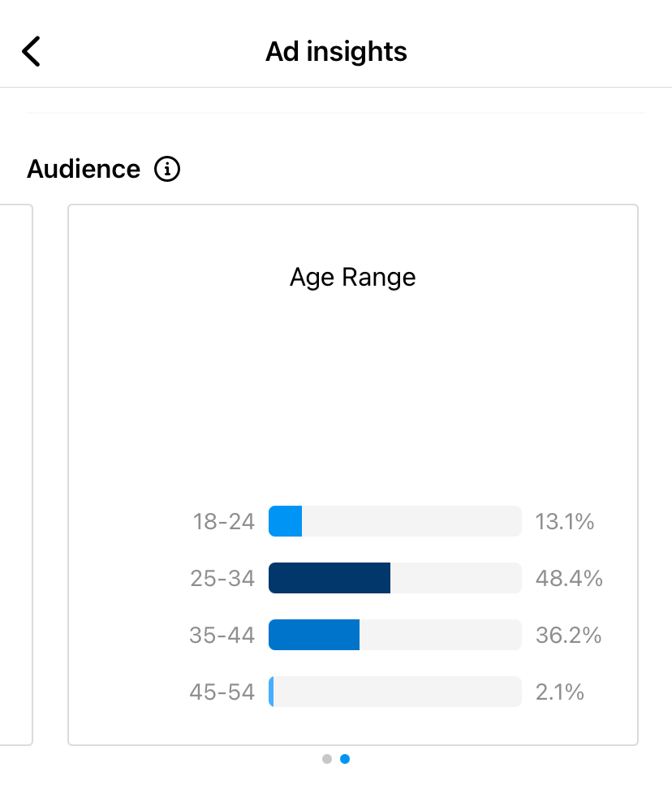Click the Ad insights title

(336, 51)
